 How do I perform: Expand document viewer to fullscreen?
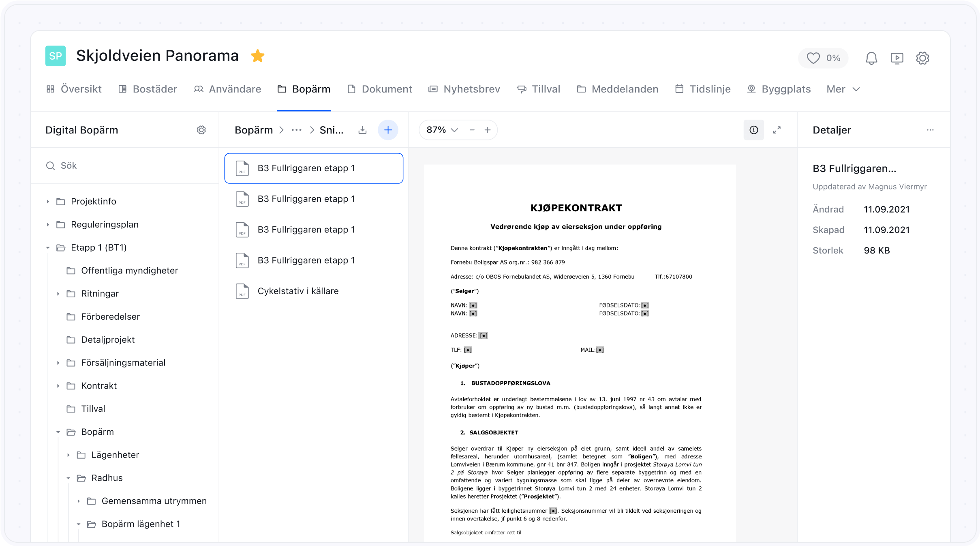[x=777, y=130]
